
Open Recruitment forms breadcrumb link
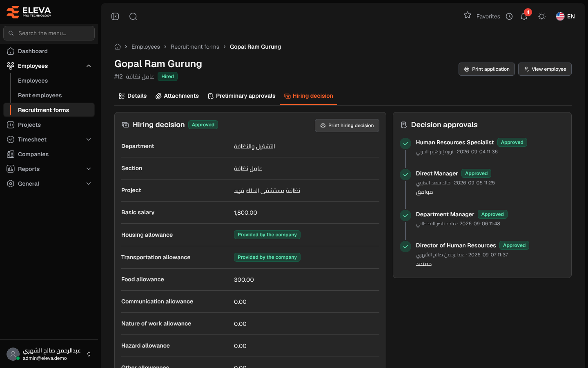(x=195, y=47)
